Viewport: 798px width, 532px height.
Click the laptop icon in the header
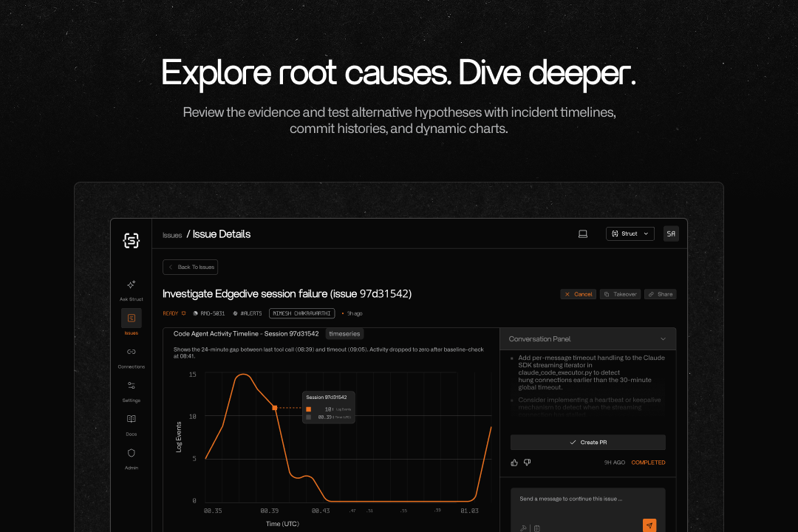[583, 233]
